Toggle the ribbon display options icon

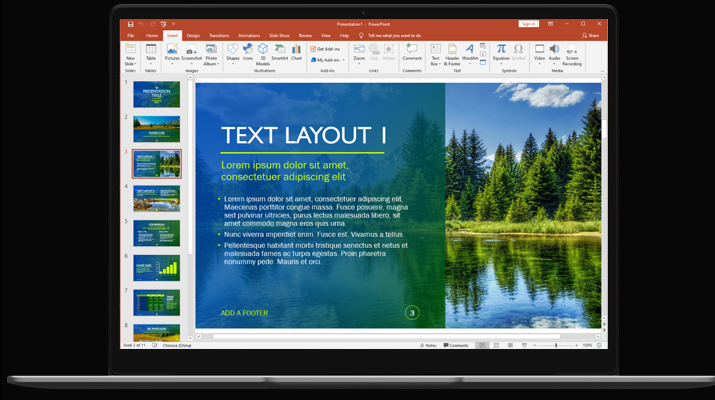(x=550, y=24)
